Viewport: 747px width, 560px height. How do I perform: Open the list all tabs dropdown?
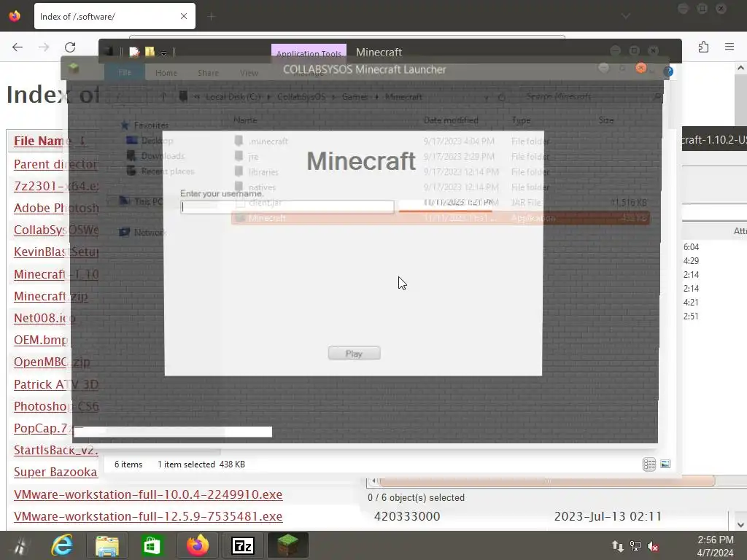[625, 16]
